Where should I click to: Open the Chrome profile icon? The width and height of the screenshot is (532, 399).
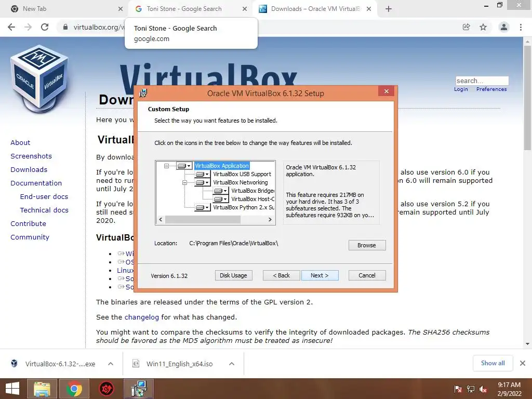pos(504,27)
